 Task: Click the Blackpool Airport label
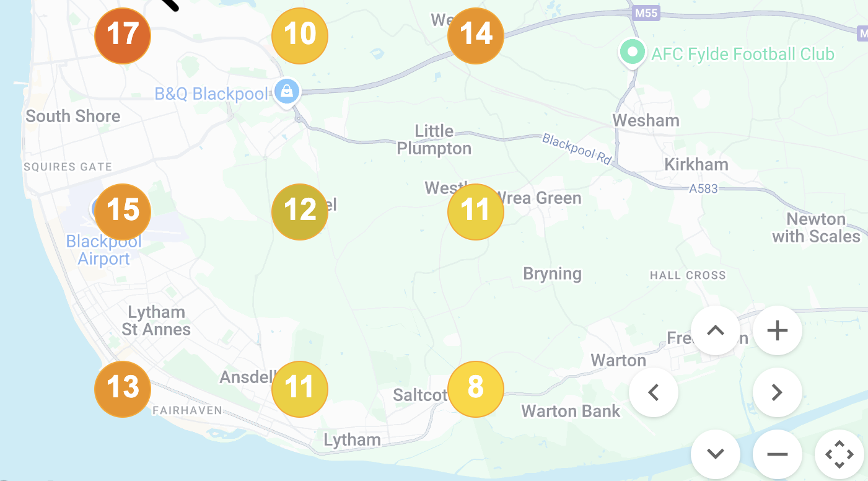104,250
